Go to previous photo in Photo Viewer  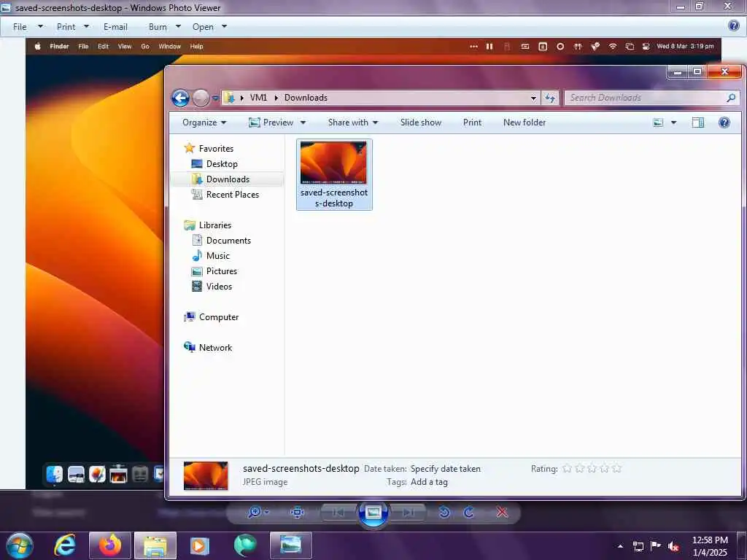tap(338, 512)
